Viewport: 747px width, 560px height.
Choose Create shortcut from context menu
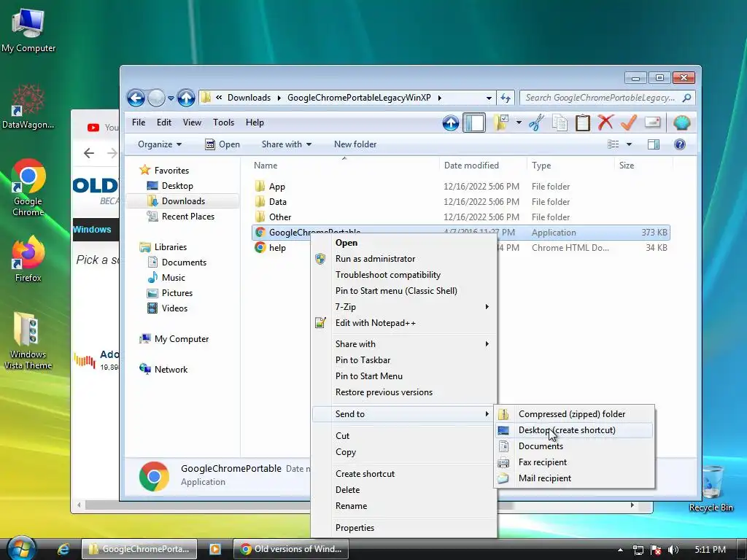coord(404,474)
